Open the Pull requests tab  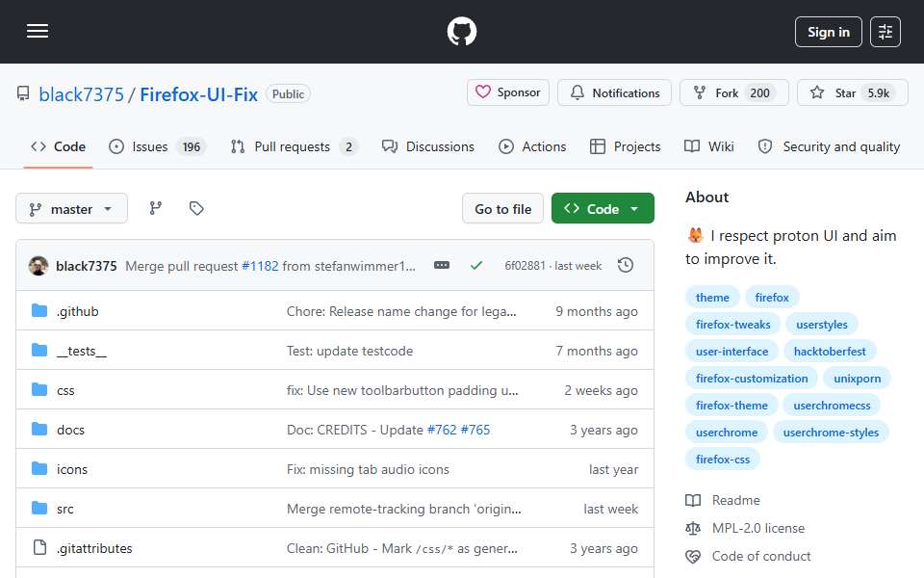tap(294, 146)
